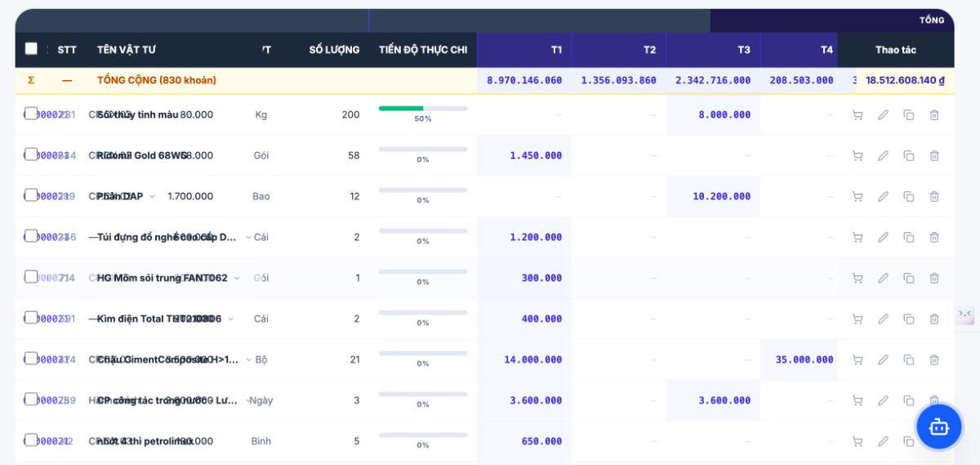Delete the Túi đựng đồ nghề row

(934, 238)
